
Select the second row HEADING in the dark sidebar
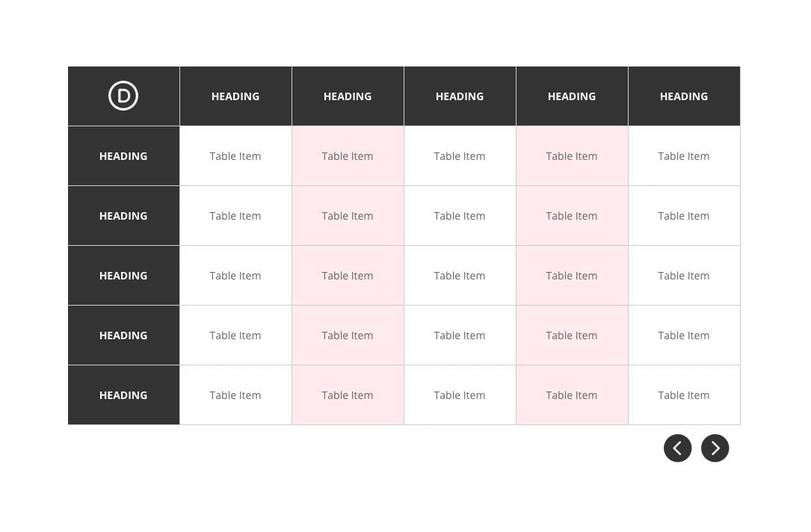[123, 216]
